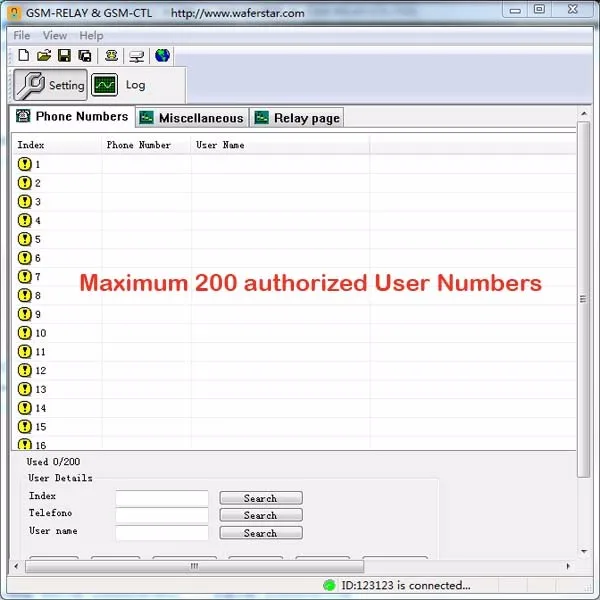This screenshot has height=600, width=600.
Task: Click the User Name column header
Action: [280, 145]
